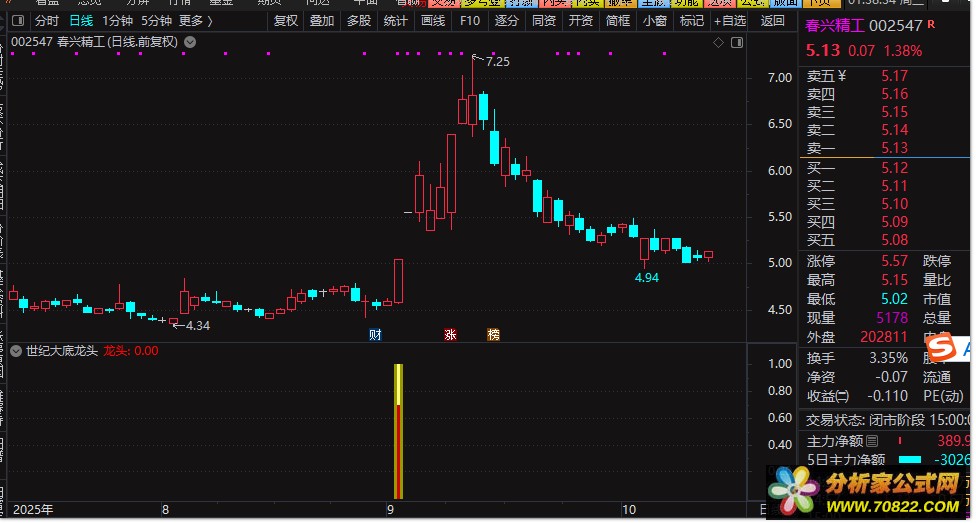Toggle the 叠加 overlay mode
976x523 pixels.
[x=322, y=20]
